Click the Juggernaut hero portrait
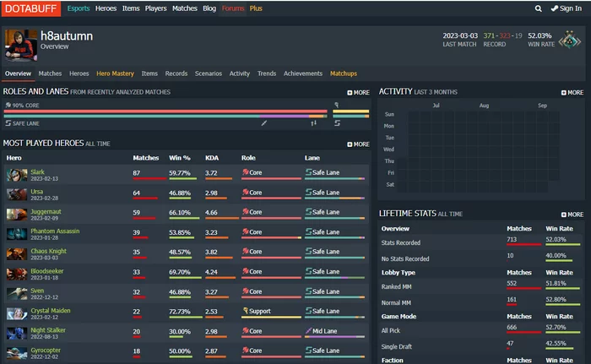The image size is (591, 364). click(17, 215)
